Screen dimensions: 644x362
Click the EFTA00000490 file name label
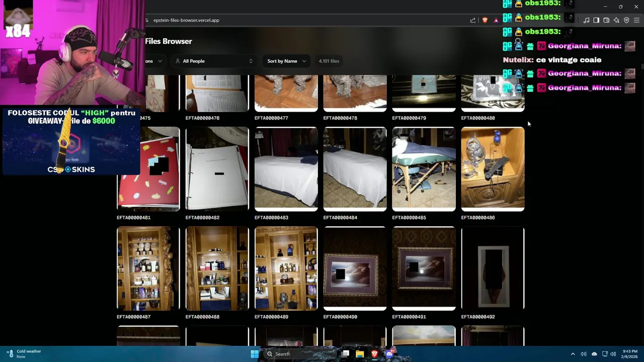[x=340, y=317]
